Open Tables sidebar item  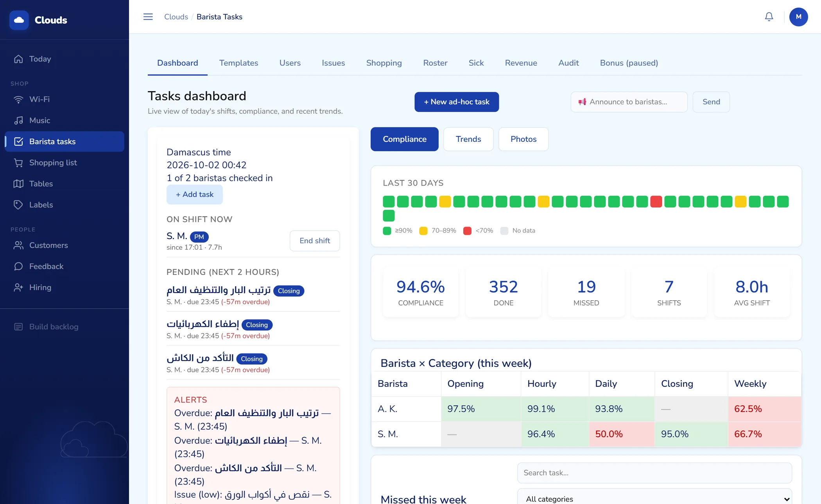tap(65, 184)
